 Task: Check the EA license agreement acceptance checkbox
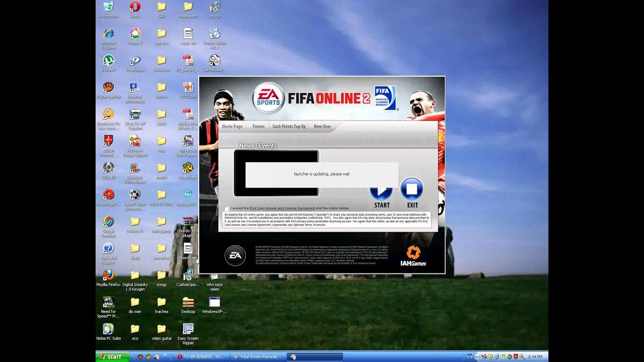pos(225,209)
